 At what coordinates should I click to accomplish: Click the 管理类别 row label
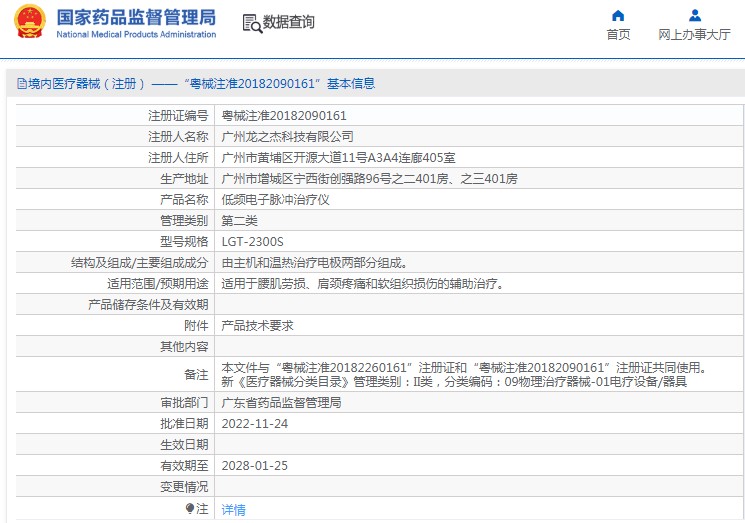184,220
